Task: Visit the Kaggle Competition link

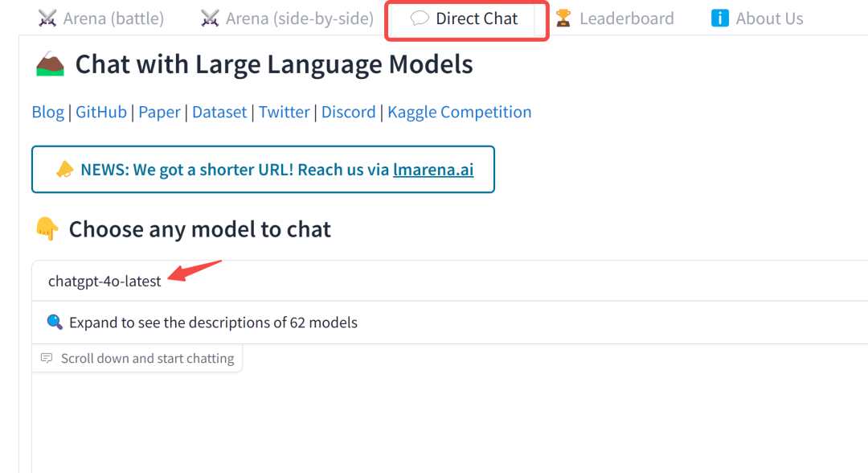Action: 460,112
